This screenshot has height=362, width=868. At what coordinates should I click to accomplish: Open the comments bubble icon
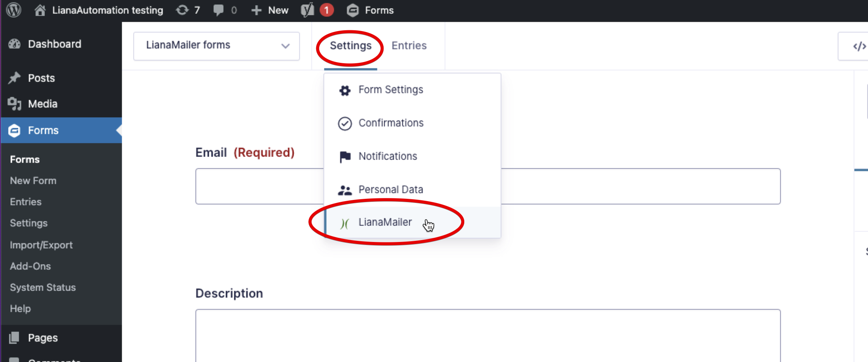[x=219, y=10]
